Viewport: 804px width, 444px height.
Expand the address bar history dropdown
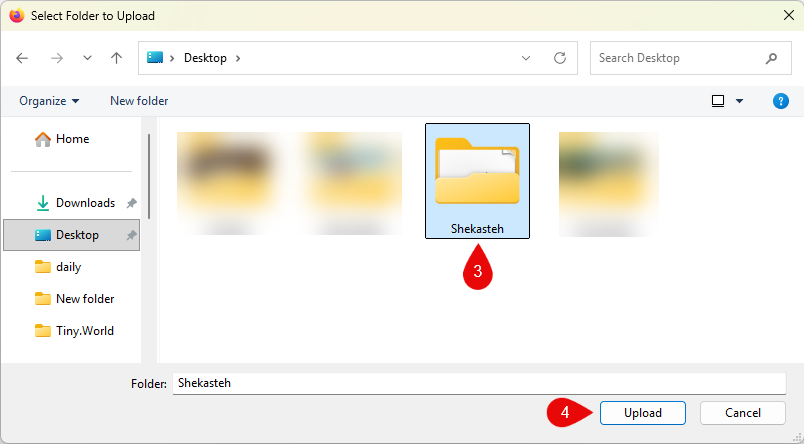click(527, 58)
